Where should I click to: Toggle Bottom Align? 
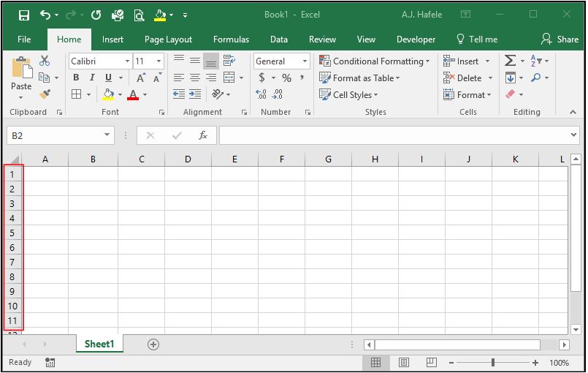click(x=211, y=61)
